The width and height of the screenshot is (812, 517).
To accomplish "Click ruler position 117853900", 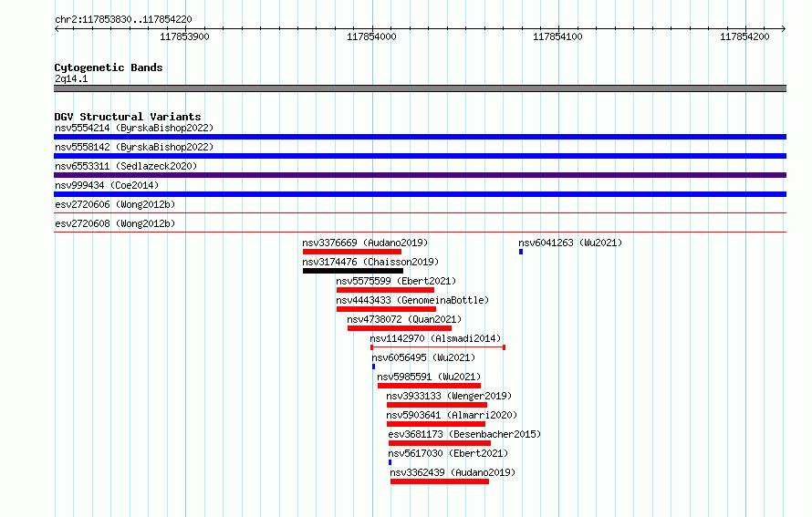I will coord(185,36).
